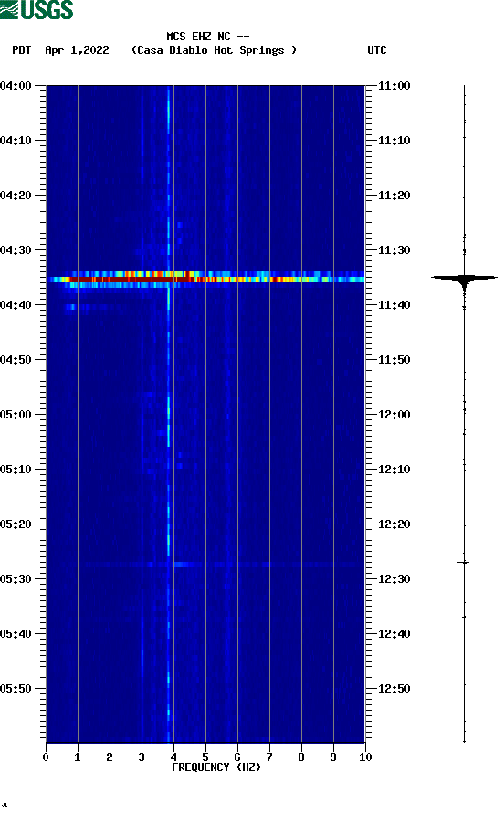This screenshot has height=815, width=504.
Task: Click the USGS logo
Action: [37, 10]
